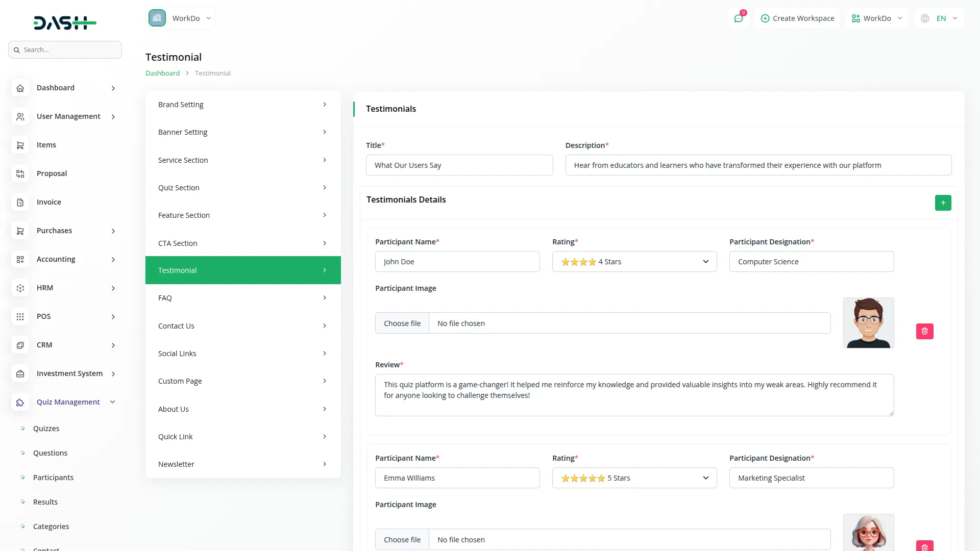The height and width of the screenshot is (551, 980).
Task: Click the Dashboard home icon in sidebar
Action: (20, 88)
